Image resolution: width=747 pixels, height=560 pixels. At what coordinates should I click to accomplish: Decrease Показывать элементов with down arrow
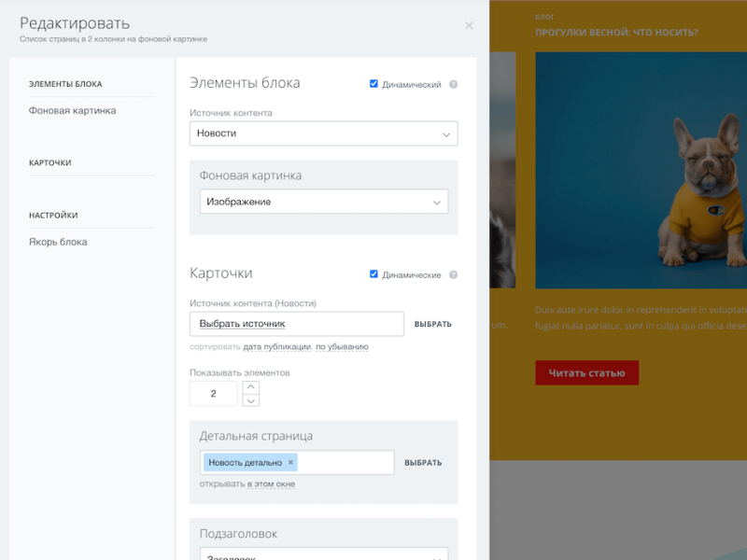[x=251, y=400]
